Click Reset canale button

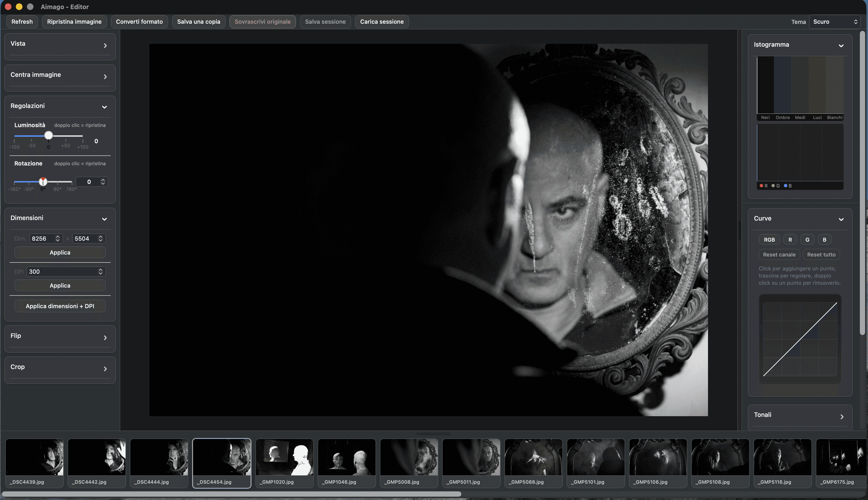(x=779, y=255)
